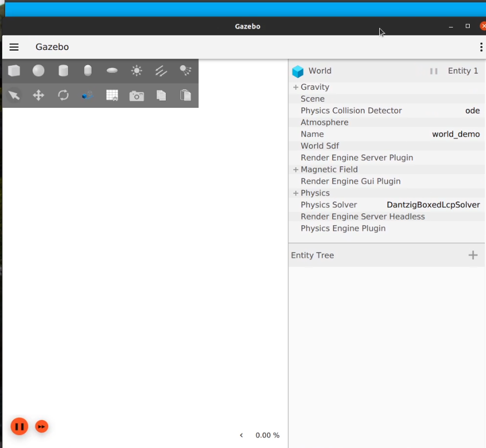The height and width of the screenshot is (448, 486).
Task: Click the Entity Tree panel title
Action: click(312, 255)
